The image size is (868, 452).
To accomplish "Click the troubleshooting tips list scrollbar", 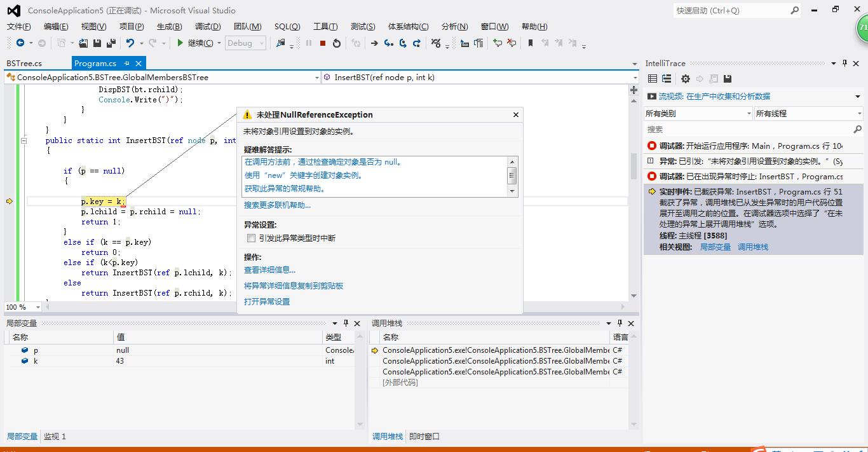I will [512, 175].
